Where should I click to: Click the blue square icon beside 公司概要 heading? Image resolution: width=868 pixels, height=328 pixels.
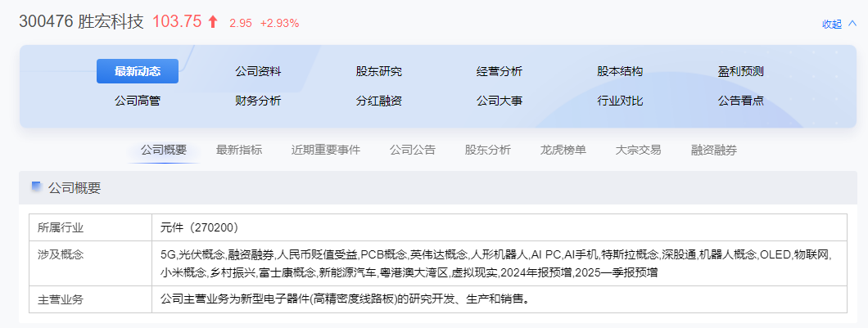click(x=36, y=187)
